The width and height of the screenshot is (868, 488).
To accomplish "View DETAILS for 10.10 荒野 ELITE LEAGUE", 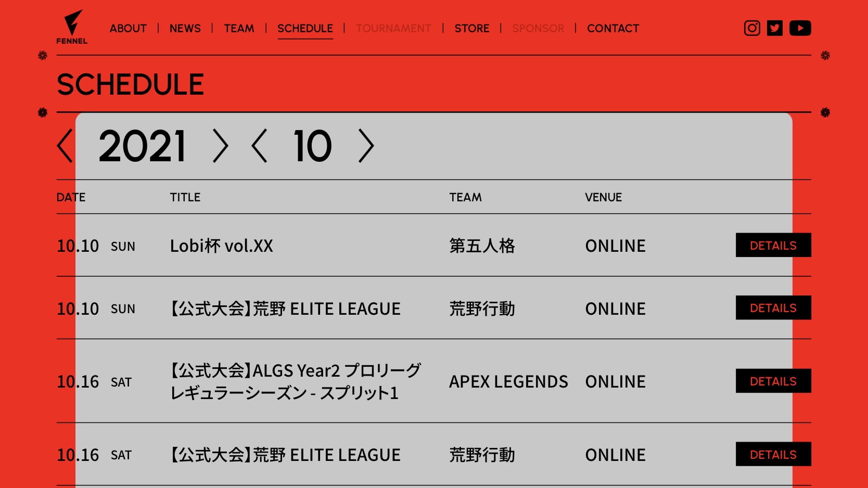I will [x=773, y=308].
